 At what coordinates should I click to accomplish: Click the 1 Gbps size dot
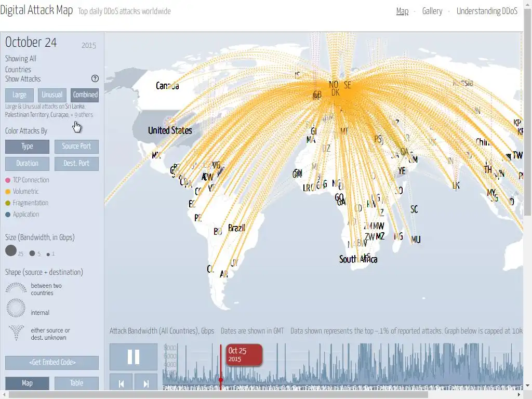coord(48,254)
